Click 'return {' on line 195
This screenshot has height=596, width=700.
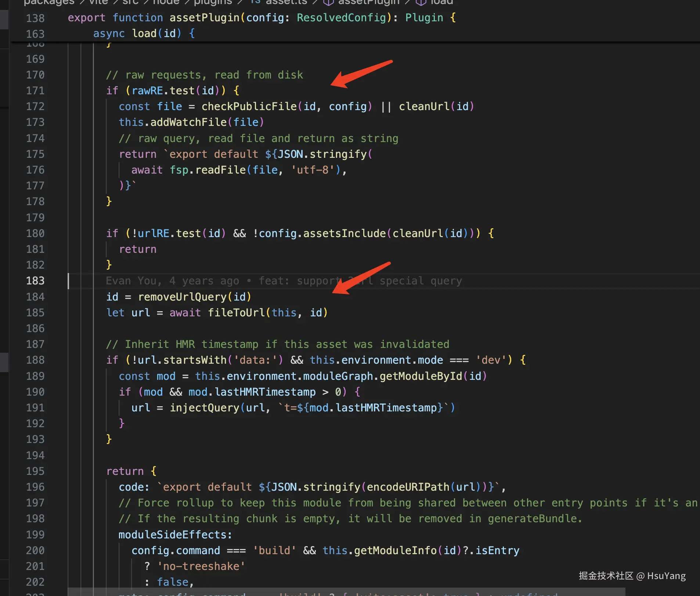[x=131, y=471]
